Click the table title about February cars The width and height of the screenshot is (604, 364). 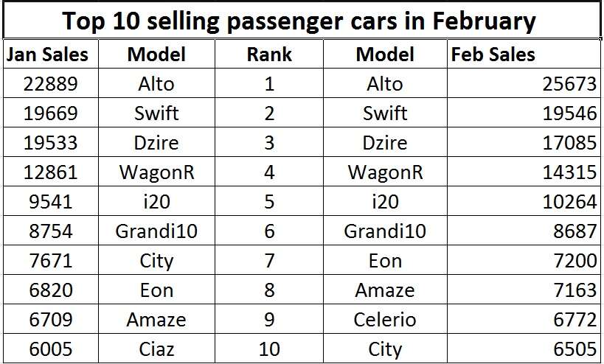pos(299,21)
